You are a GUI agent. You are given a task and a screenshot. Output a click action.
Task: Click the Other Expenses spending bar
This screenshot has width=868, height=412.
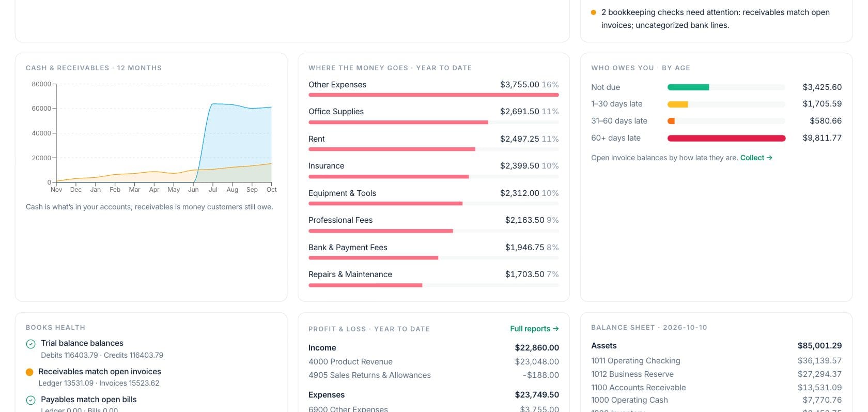tap(433, 95)
